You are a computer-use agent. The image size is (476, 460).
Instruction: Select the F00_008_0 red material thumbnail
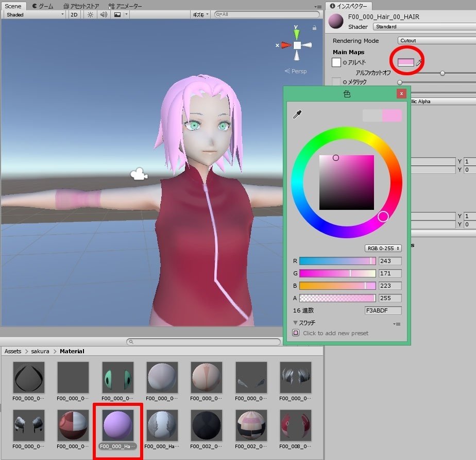(295, 425)
